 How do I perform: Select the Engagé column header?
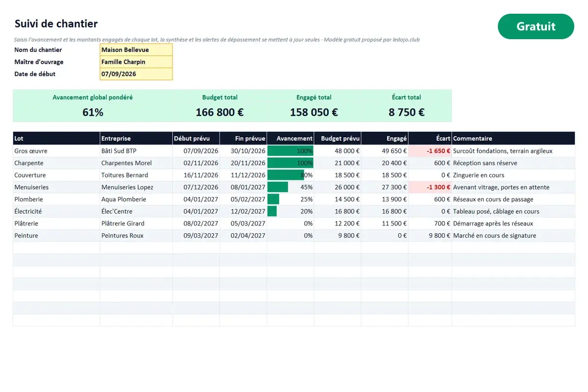[x=385, y=139]
